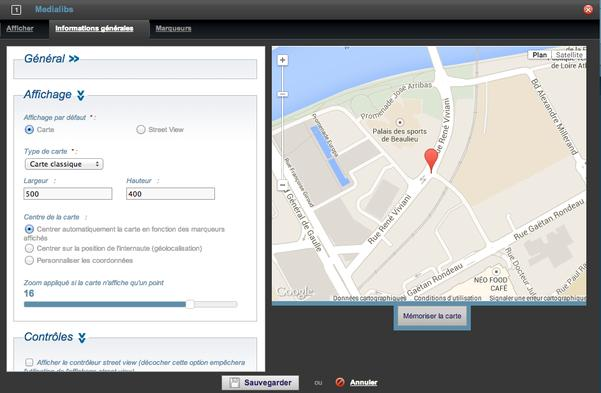Go to the Marqueurs tab

pos(173,28)
